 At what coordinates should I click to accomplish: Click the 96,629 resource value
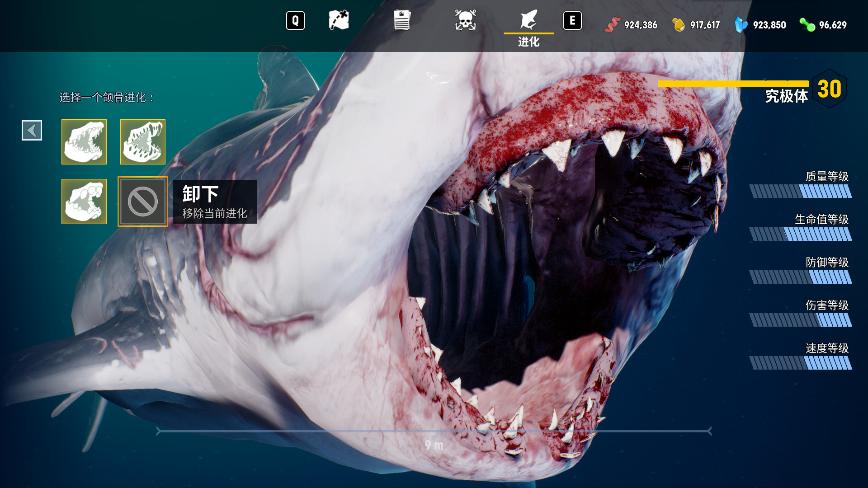(833, 25)
